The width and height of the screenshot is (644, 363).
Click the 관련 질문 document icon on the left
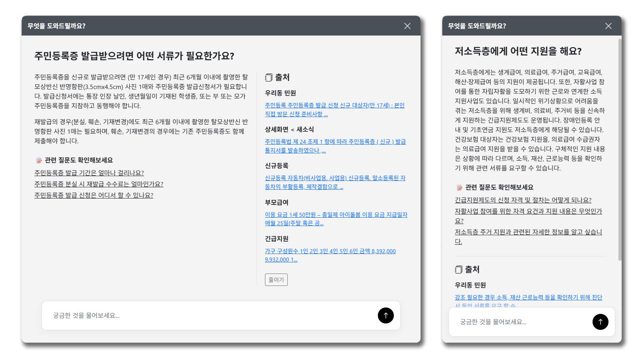(x=38, y=160)
